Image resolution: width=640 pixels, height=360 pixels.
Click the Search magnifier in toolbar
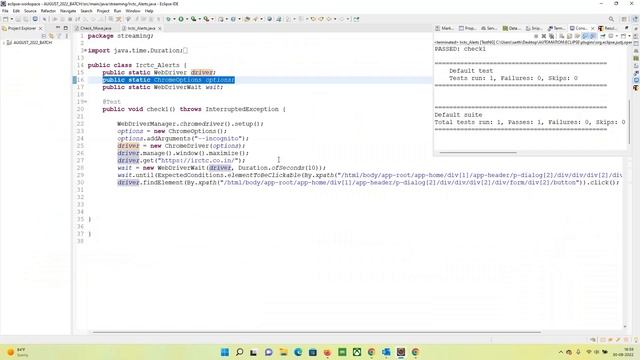point(611,19)
